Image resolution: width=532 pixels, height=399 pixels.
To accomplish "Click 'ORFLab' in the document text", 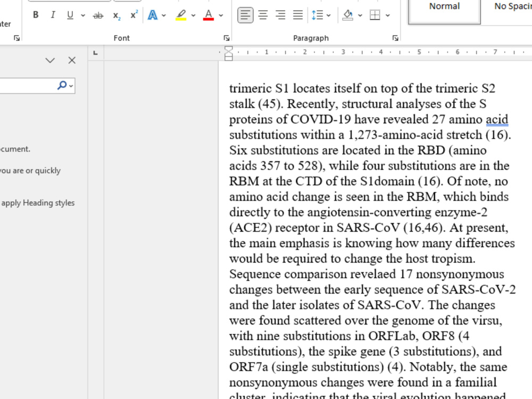I will tap(392, 336).
